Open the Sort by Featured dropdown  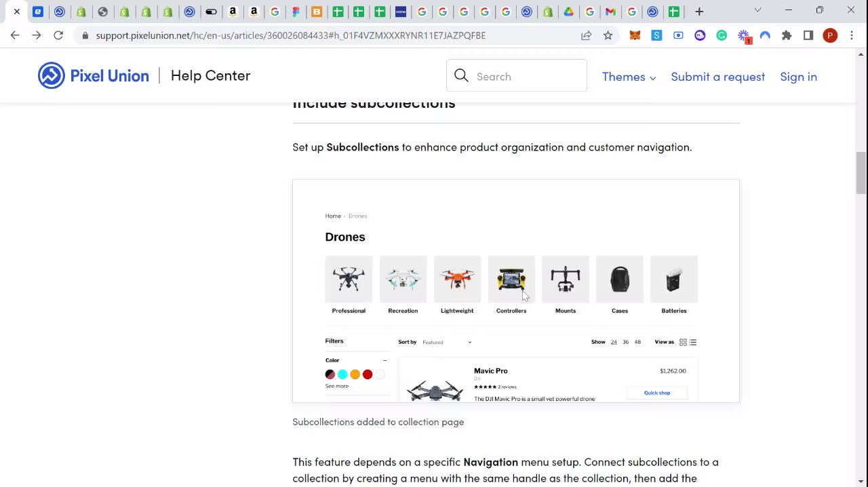click(x=446, y=342)
